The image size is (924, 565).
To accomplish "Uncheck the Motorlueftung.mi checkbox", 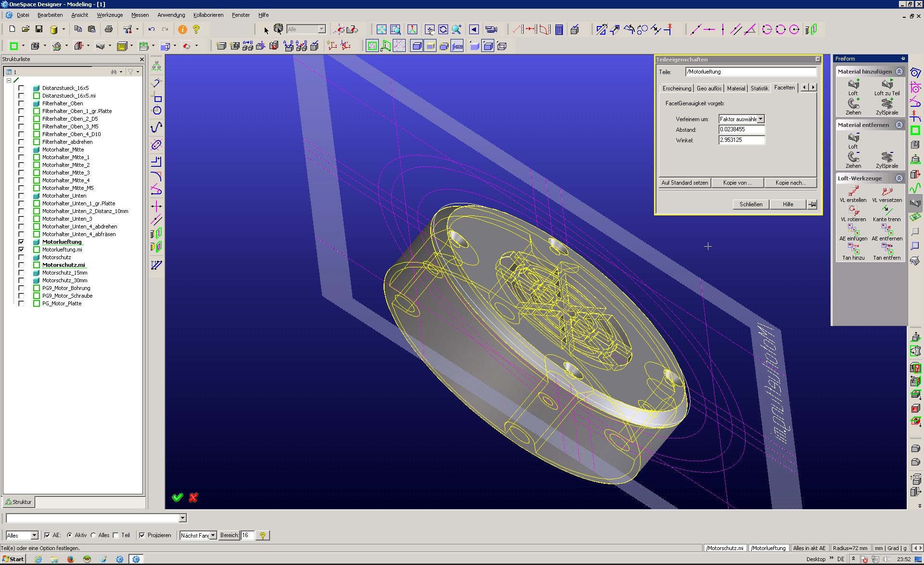I will click(21, 250).
